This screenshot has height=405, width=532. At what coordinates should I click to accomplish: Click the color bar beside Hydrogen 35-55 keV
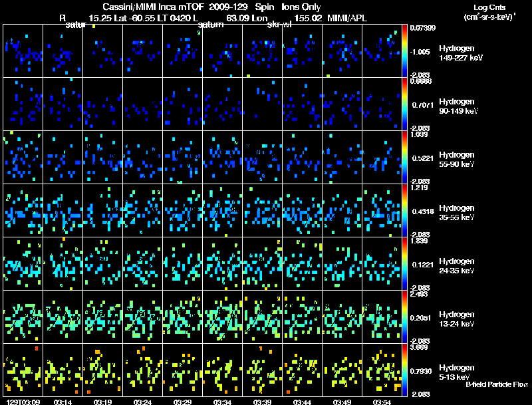click(406, 210)
